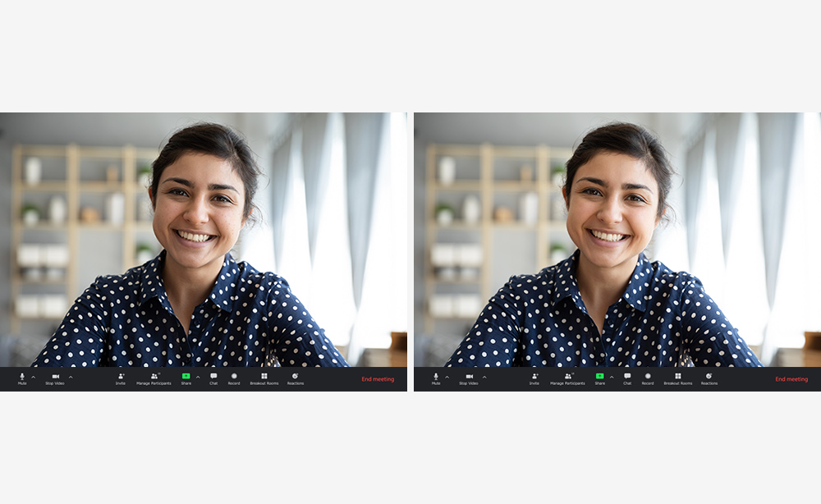
Task: Expand audio options arrow beside left Mute
Action: click(33, 377)
